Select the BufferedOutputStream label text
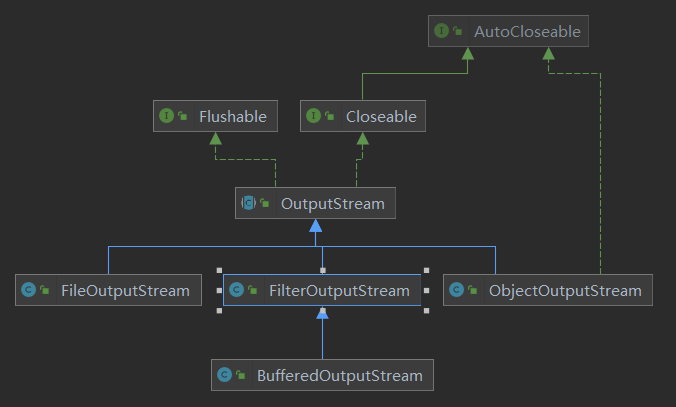The image size is (676, 407). (337, 376)
